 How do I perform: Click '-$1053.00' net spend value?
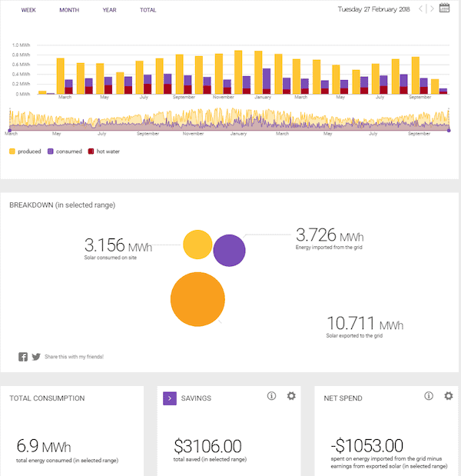click(x=367, y=446)
